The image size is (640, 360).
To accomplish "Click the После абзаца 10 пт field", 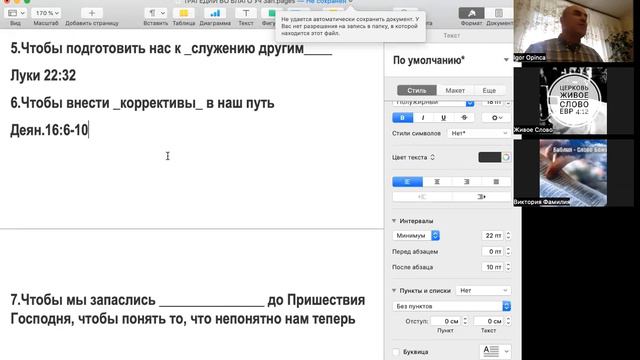I will 493,267.
